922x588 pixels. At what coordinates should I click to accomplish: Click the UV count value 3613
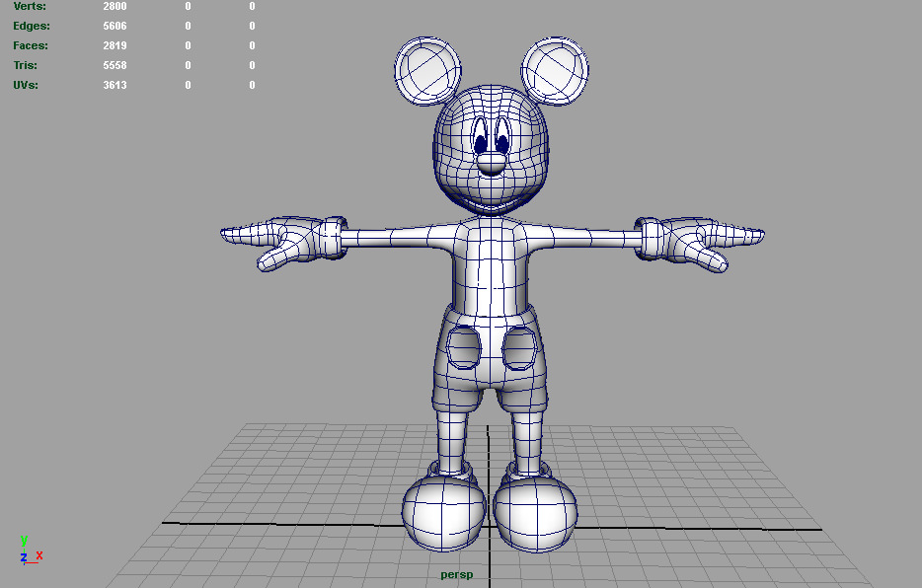(115, 85)
